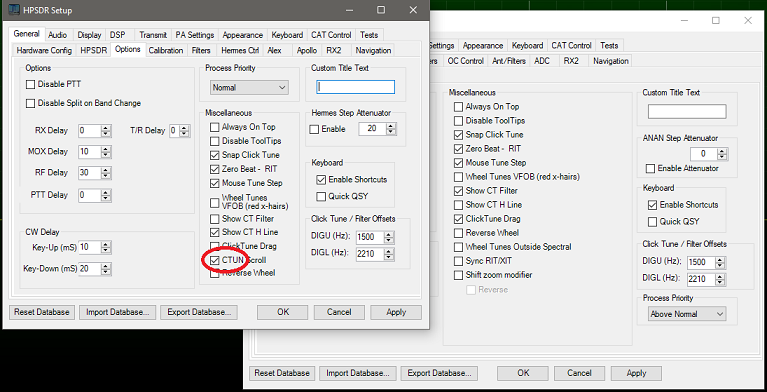The width and height of the screenshot is (767, 392).
Task: Click MOX Delay value field
Action: (90, 152)
